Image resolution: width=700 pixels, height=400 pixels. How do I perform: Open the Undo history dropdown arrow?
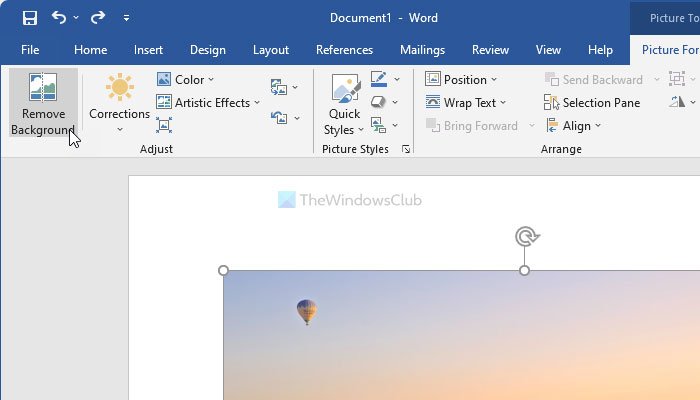pos(76,17)
